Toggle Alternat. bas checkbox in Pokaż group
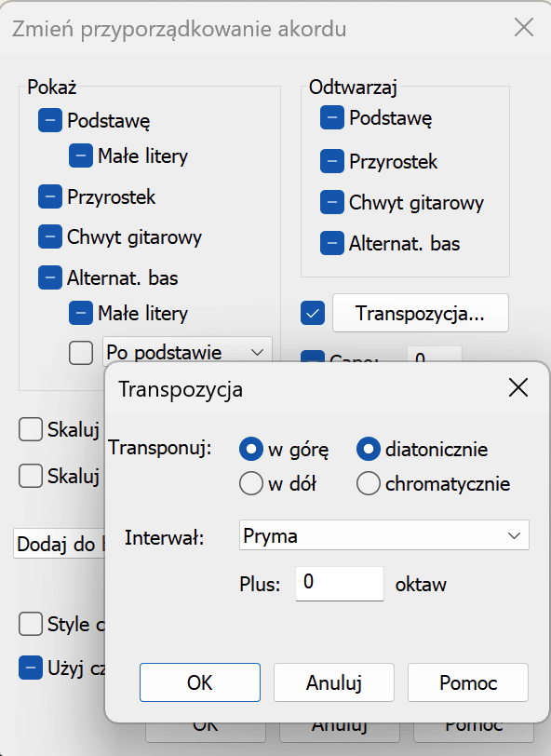This screenshot has height=756, width=551. (50, 277)
